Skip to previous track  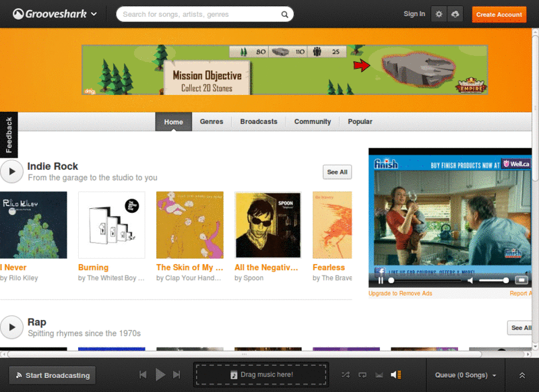pos(143,374)
